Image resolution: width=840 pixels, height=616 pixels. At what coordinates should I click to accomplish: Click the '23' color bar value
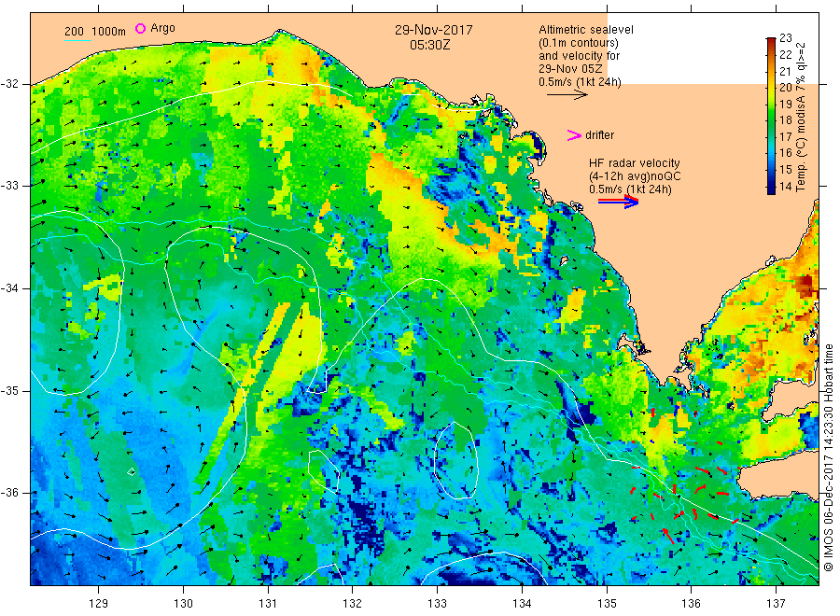pos(785,38)
